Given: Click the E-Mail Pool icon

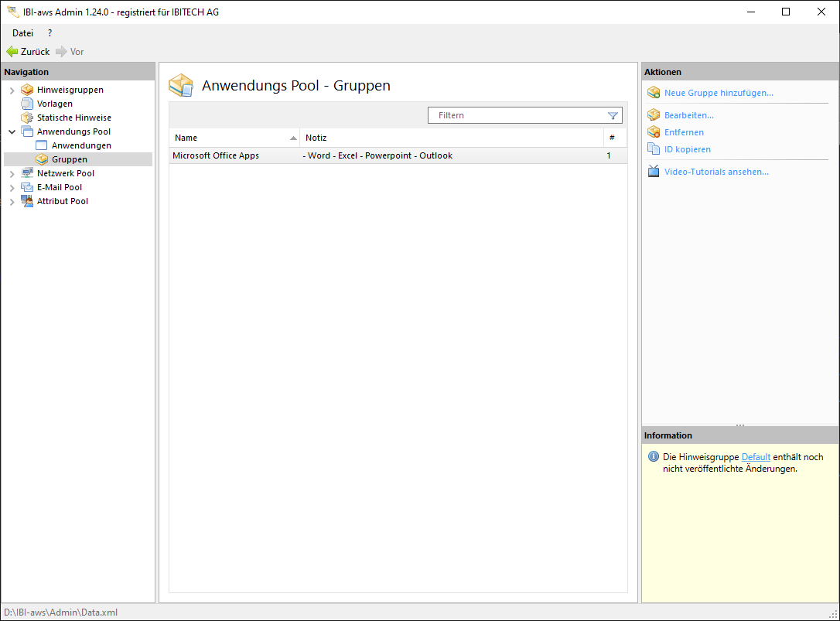Looking at the screenshot, I should pyautogui.click(x=27, y=187).
